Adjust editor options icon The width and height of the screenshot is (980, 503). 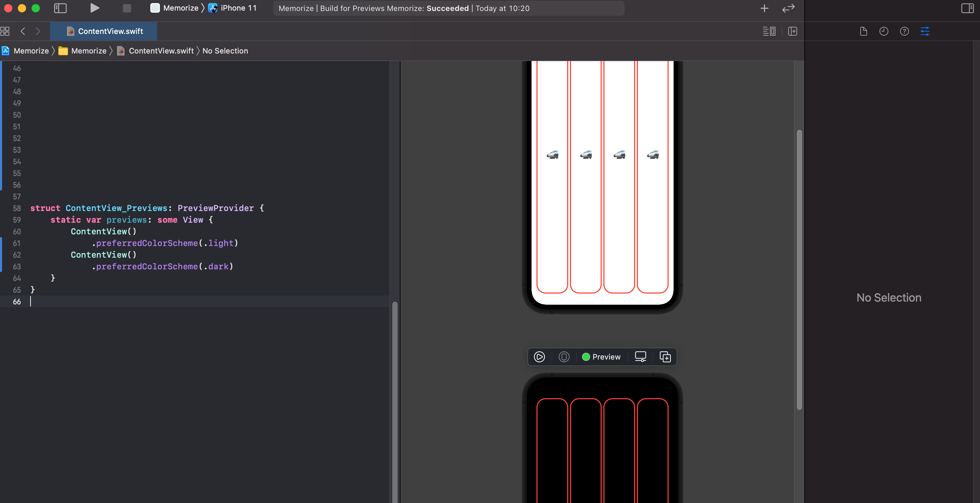click(769, 31)
